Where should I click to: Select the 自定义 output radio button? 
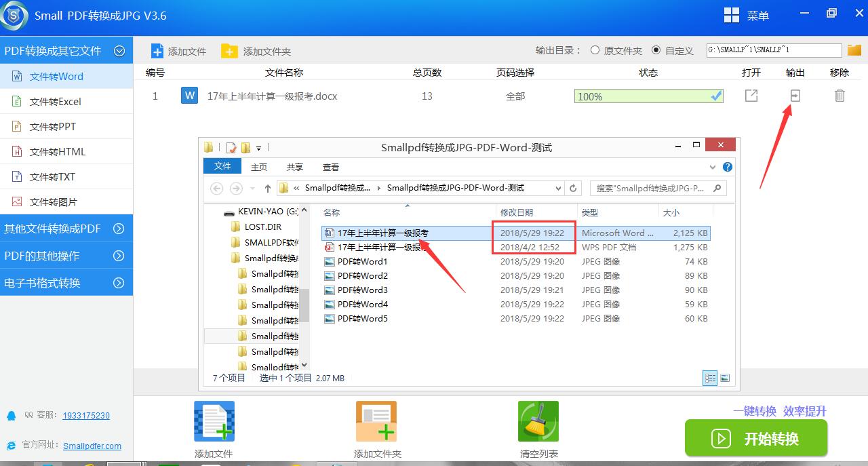pos(656,50)
